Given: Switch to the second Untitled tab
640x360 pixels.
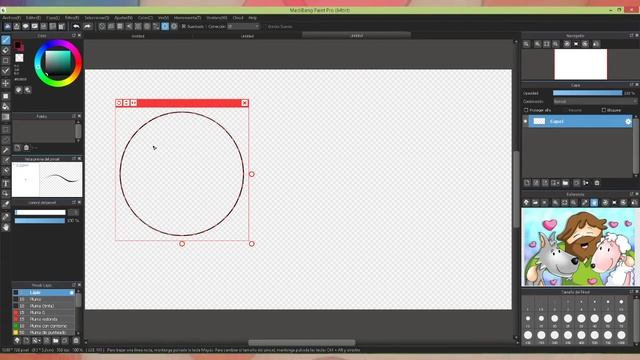Looking at the screenshot, I should pos(247,36).
